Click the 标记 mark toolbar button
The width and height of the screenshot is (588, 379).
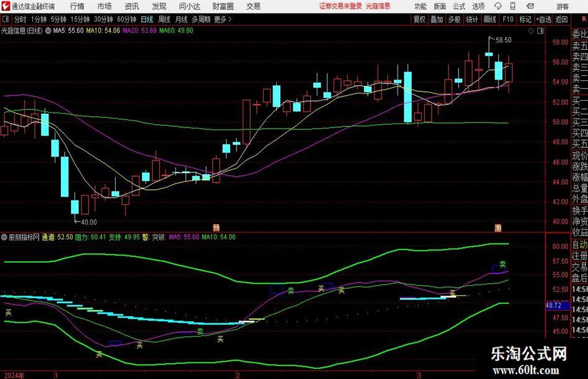525,19
